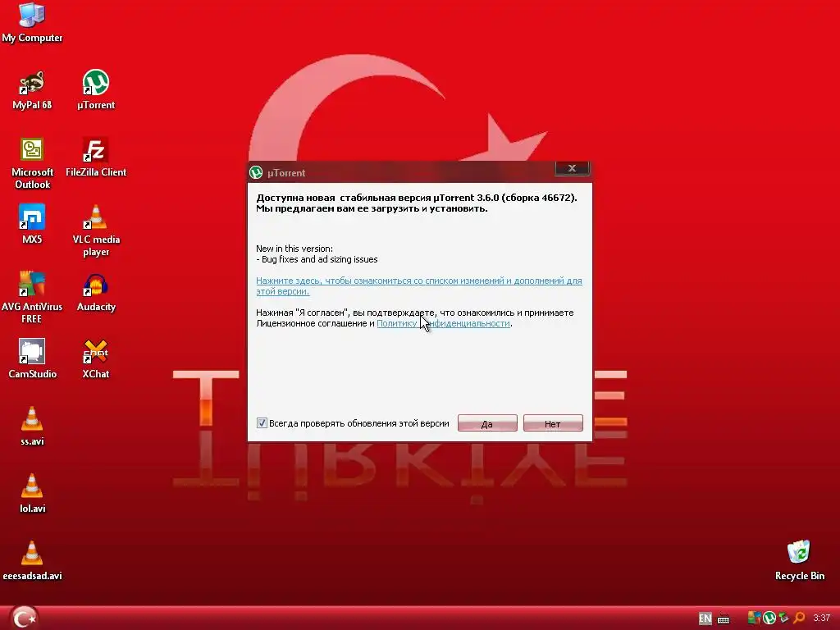Select the Audacity desktop shortcut
The height and width of the screenshot is (630, 840).
click(96, 292)
